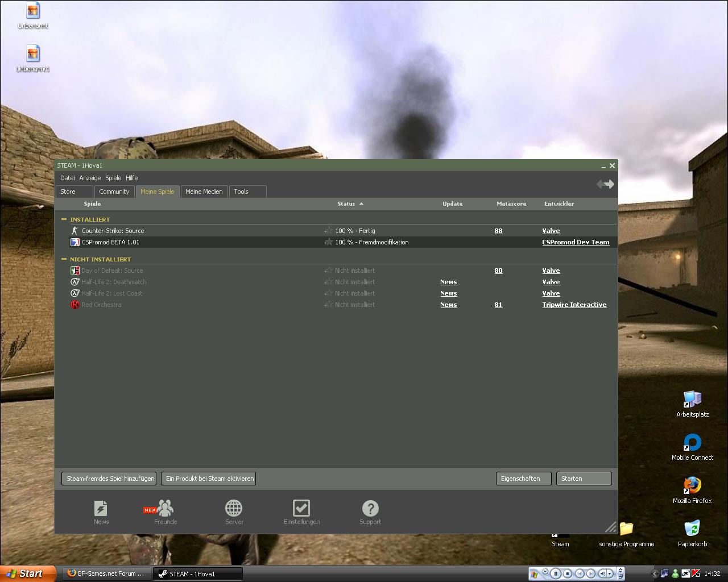Open News link for Half-Life 2: Lost Coast
The width and height of the screenshot is (728, 582).
coord(448,293)
